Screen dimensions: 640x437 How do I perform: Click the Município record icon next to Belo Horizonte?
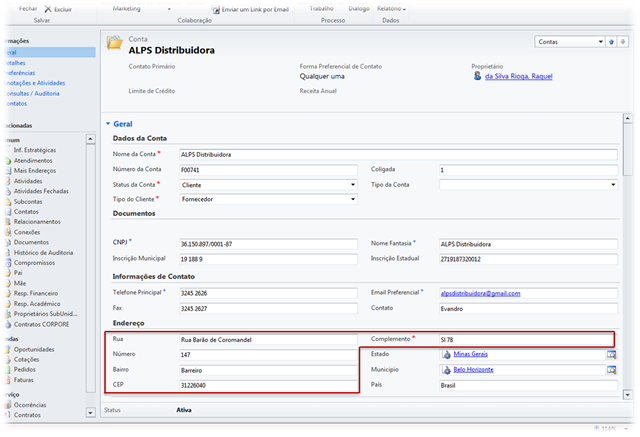(447, 370)
